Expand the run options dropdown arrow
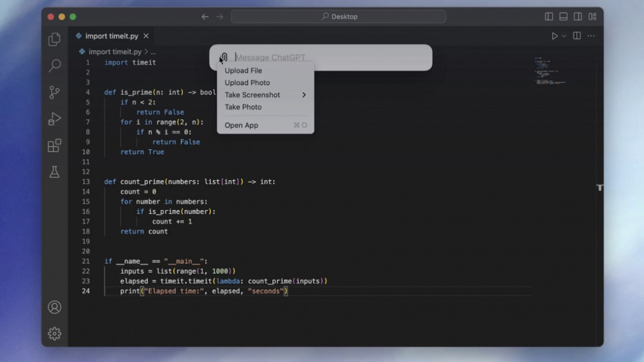Viewport: 644px width, 362px height. pyautogui.click(x=564, y=36)
